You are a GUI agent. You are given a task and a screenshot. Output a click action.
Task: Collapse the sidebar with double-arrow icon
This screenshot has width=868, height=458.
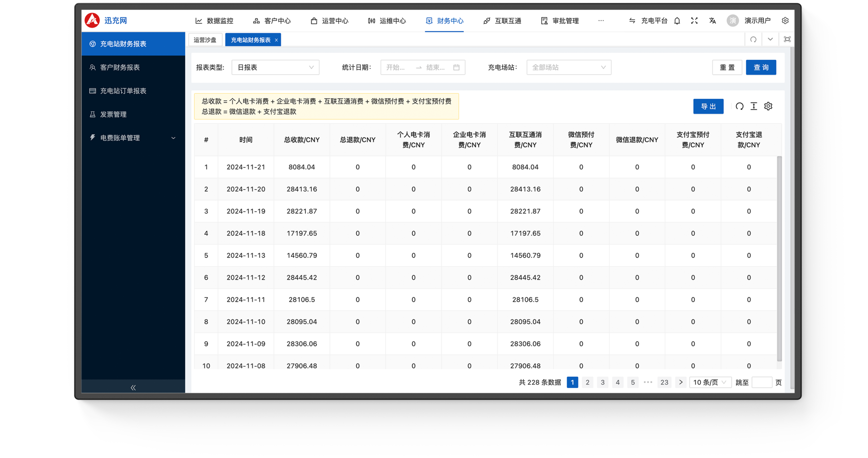click(x=133, y=387)
